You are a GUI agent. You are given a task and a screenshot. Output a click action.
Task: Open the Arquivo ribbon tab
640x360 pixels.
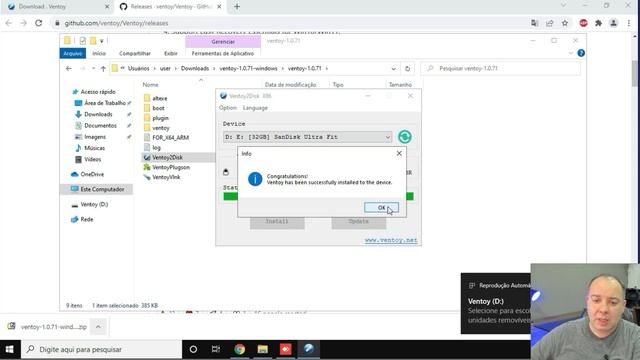pyautogui.click(x=73, y=53)
